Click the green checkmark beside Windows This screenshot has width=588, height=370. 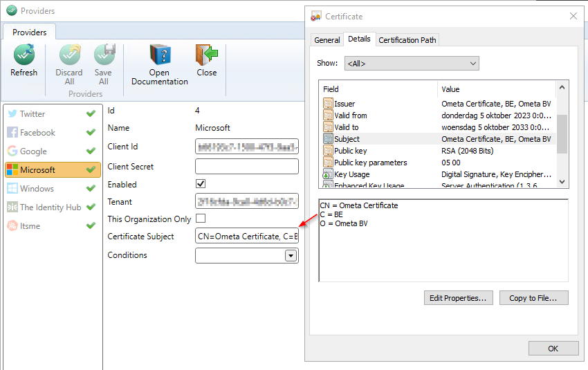91,188
